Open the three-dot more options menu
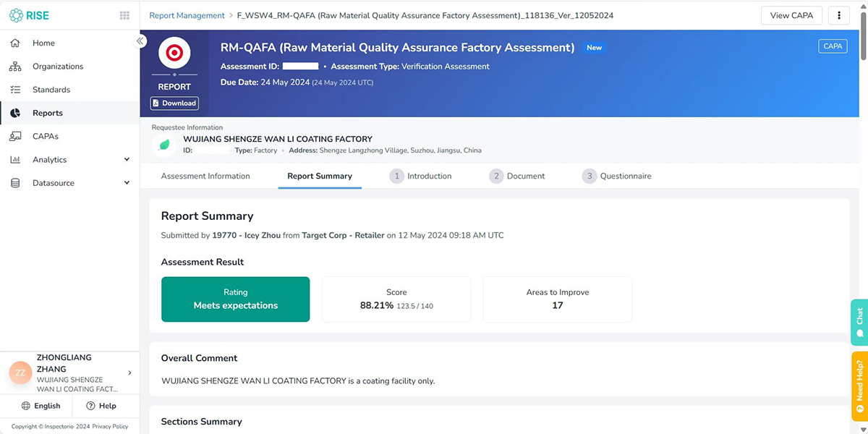Image resolution: width=868 pixels, height=434 pixels. click(x=839, y=15)
